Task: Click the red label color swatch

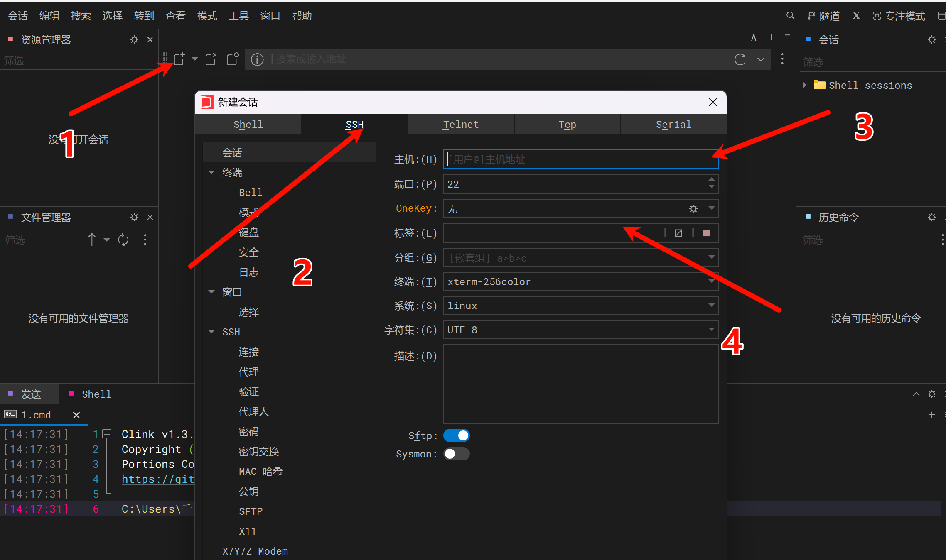Action: coord(706,233)
